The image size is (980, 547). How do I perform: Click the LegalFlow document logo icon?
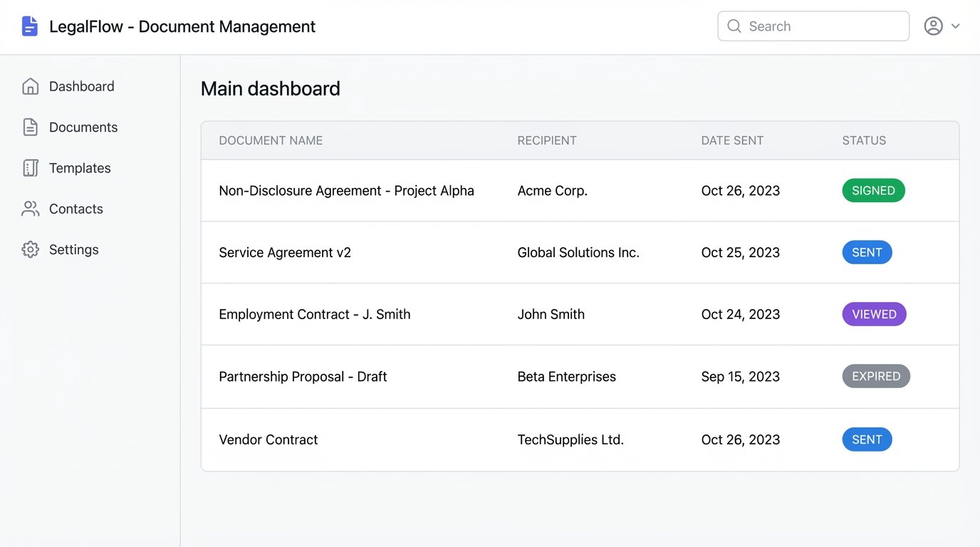click(x=28, y=26)
